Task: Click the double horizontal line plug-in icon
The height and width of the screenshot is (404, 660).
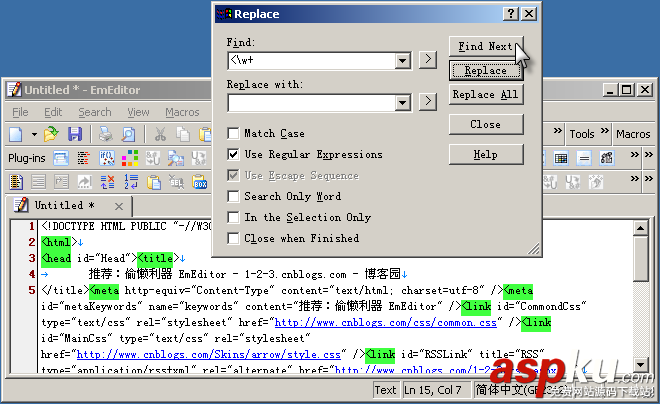Action: pos(584,158)
